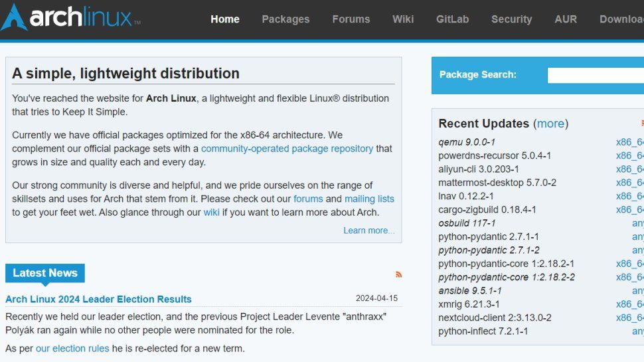View more Recent Updates

tap(550, 124)
